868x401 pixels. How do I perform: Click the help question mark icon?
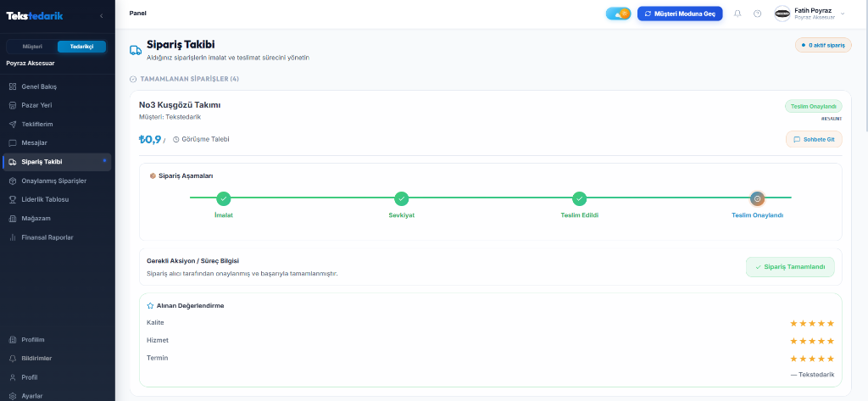pos(757,14)
